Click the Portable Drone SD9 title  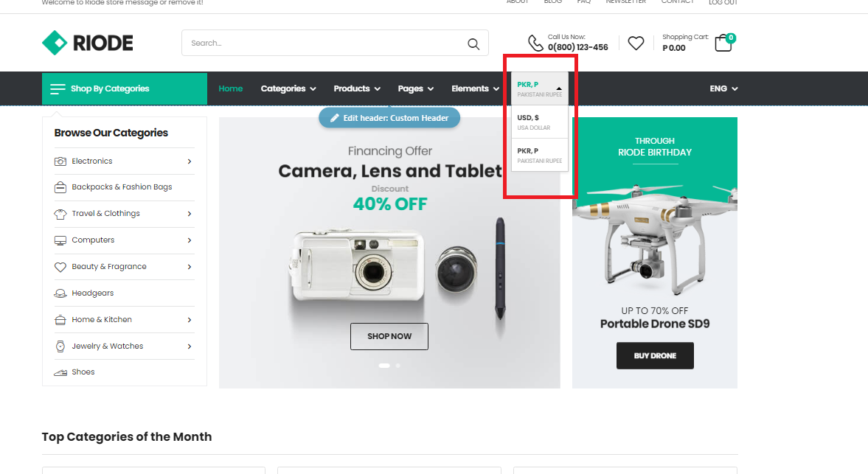(655, 324)
